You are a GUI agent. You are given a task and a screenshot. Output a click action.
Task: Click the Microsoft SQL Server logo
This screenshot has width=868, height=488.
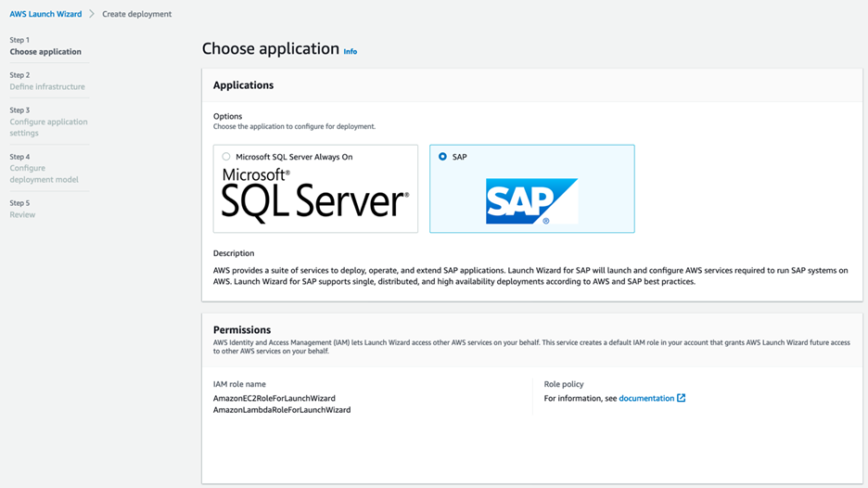coord(315,195)
